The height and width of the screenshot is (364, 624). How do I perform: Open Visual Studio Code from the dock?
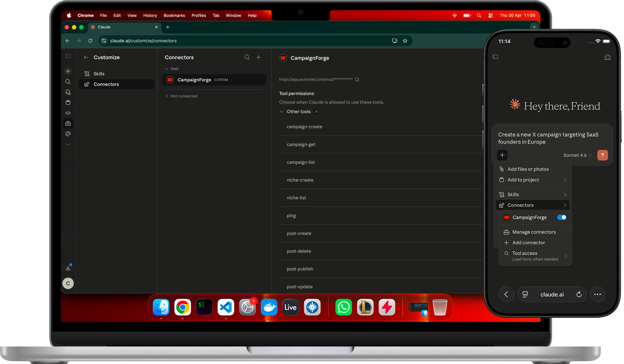(226, 307)
